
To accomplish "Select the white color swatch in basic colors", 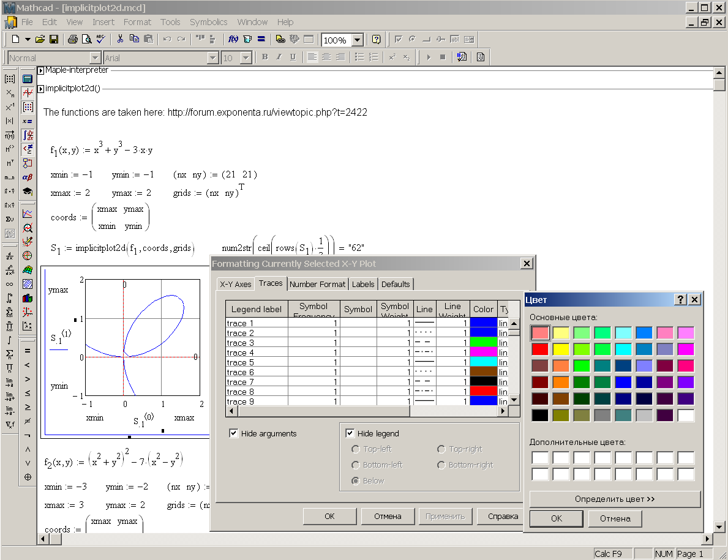I will click(x=686, y=415).
